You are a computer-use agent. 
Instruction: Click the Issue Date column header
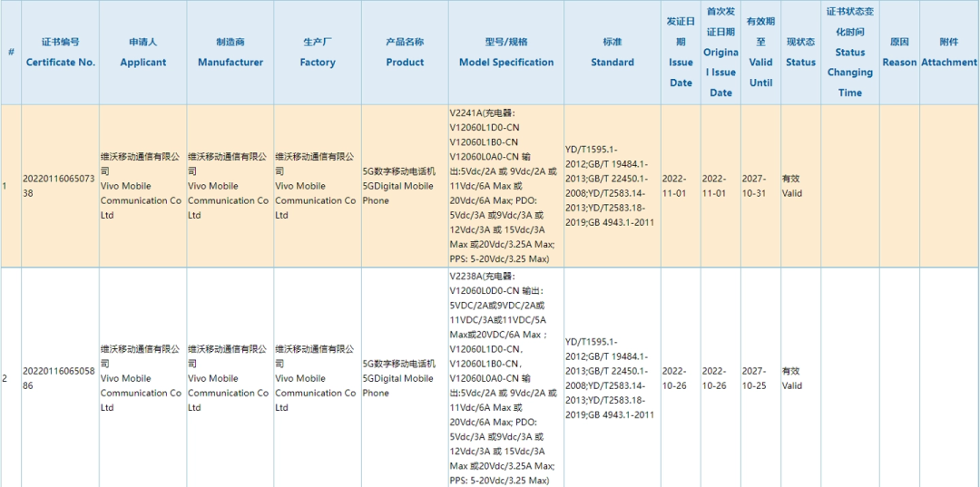(x=681, y=53)
